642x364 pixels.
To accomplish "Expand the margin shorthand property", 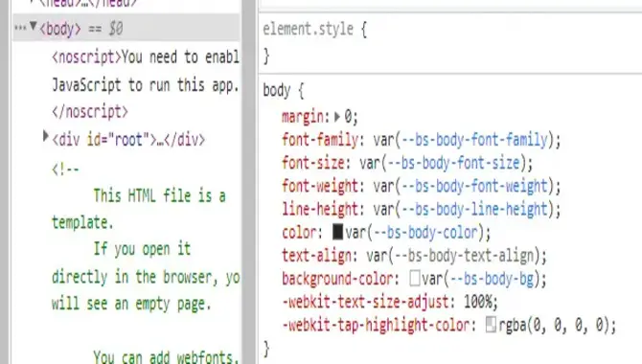I will 337,117.
